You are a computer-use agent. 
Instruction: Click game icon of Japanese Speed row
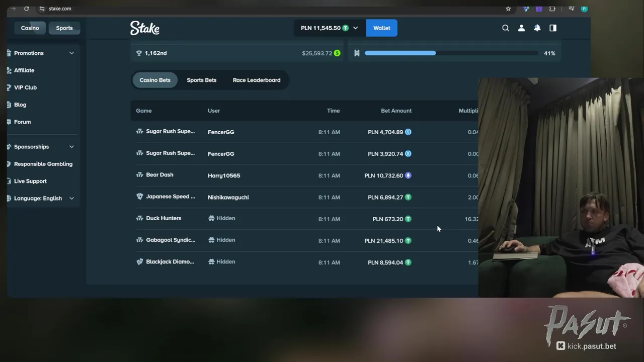click(x=140, y=197)
